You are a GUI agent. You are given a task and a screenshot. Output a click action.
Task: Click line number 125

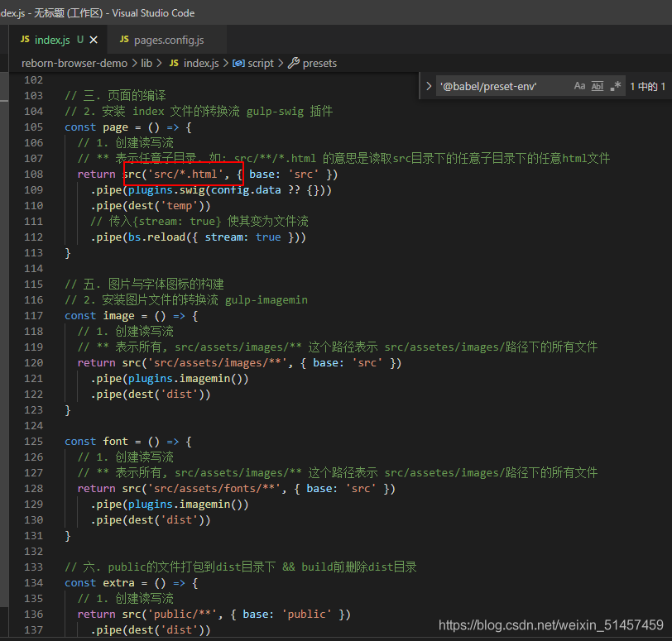(x=34, y=442)
